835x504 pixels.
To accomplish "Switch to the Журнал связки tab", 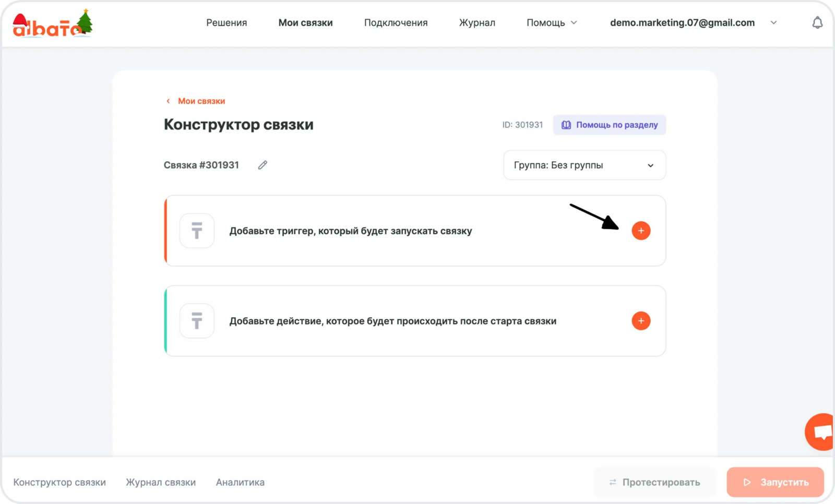I will point(161,482).
